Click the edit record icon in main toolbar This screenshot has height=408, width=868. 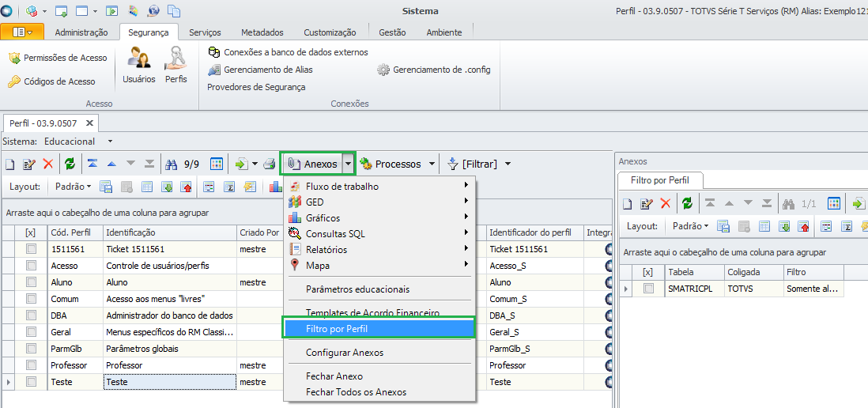tap(28, 164)
